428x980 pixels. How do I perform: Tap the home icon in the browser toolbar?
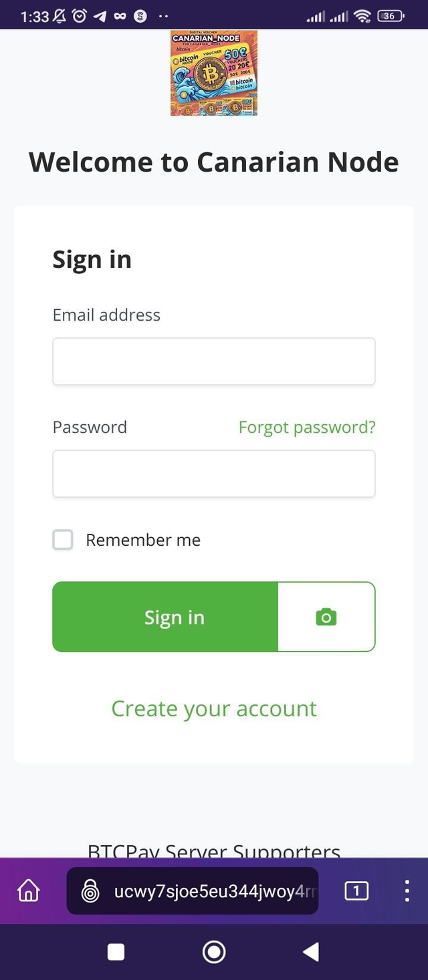pyautogui.click(x=28, y=890)
